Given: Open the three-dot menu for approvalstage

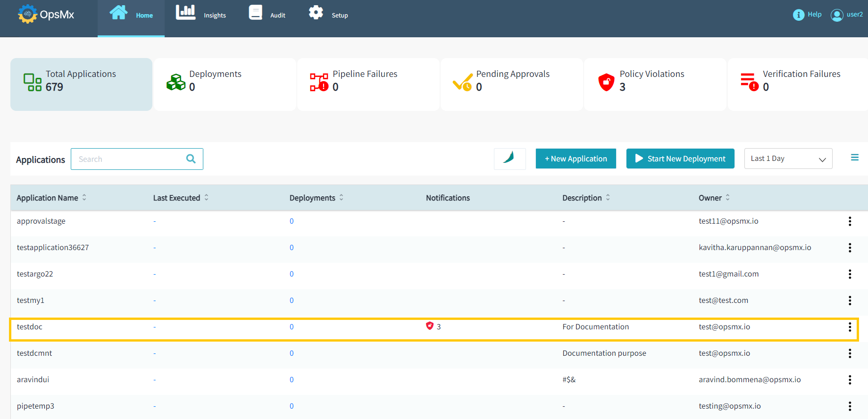Looking at the screenshot, I should (850, 221).
